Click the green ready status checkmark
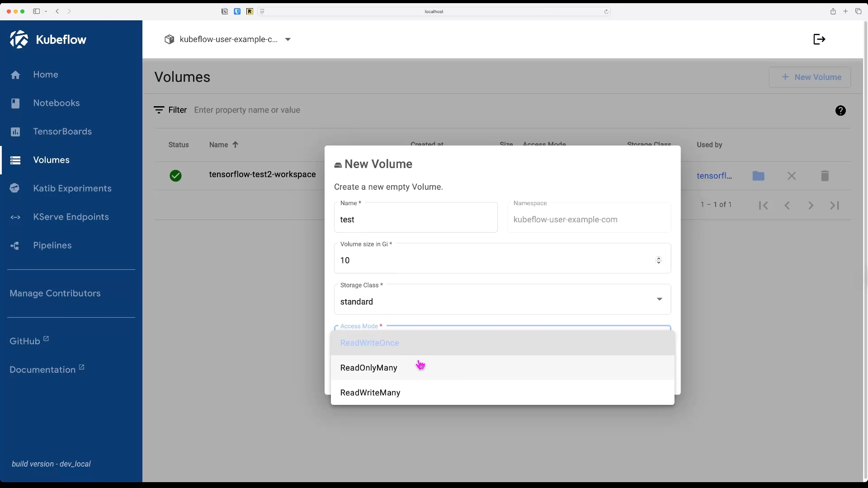 [175, 176]
